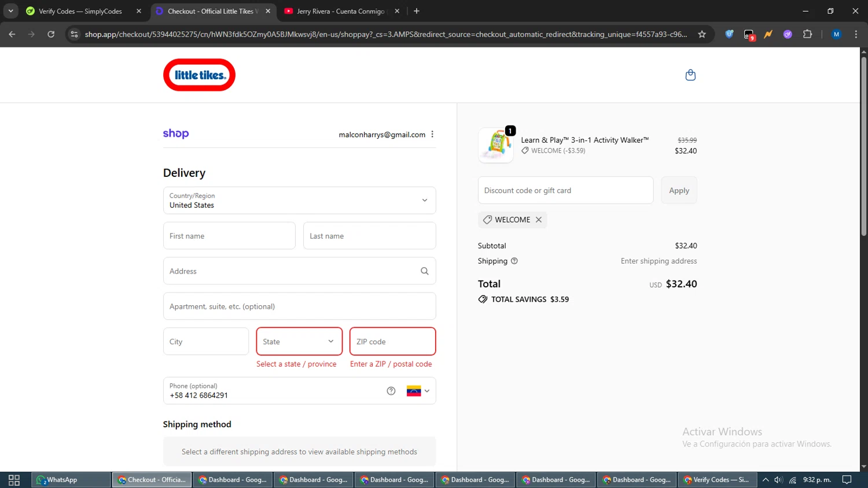Image resolution: width=868 pixels, height=488 pixels.
Task: Bookmark this page with the star icon
Action: click(702, 34)
